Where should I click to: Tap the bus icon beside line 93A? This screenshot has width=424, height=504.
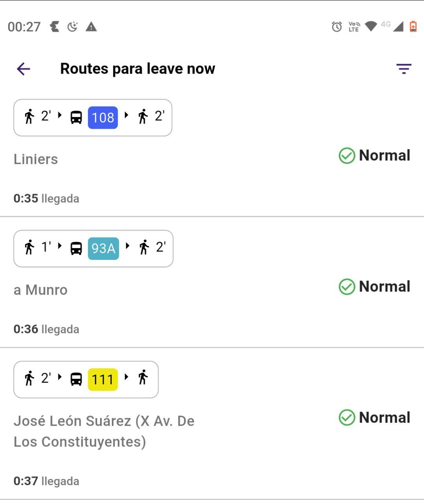[x=76, y=248]
